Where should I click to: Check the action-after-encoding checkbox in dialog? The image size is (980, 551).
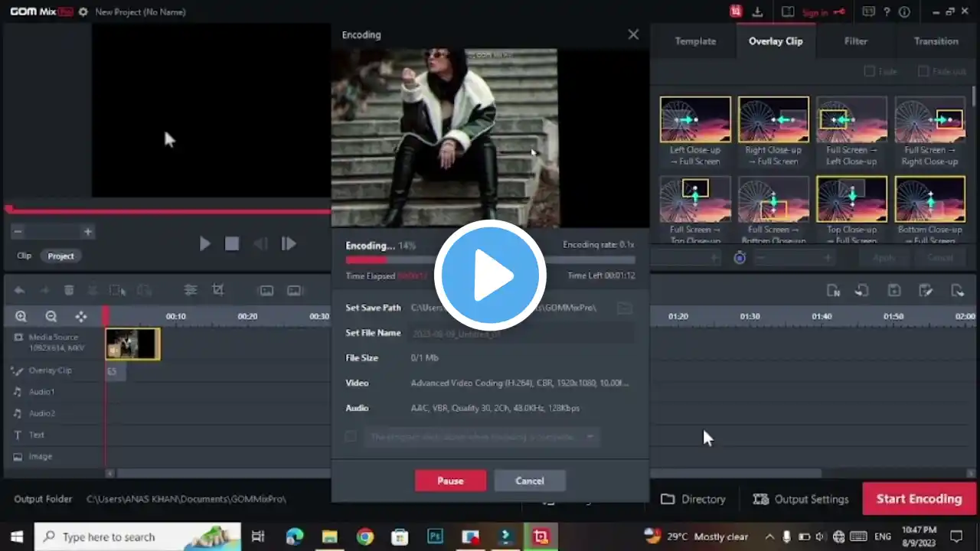tap(351, 436)
